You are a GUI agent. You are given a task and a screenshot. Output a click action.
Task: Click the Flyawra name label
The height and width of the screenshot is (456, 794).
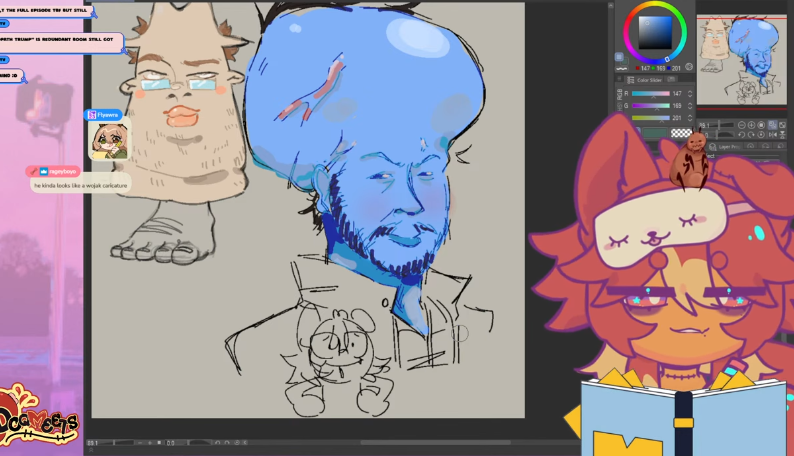107,115
